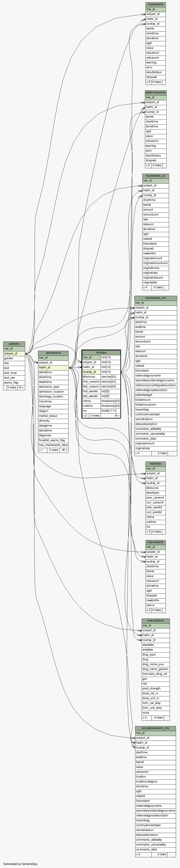Image resolution: width=180 pixels, height=868 pixels.
Task: Click the patientweight column in inputevents_mv
Action: pyautogui.click(x=155, y=395)
